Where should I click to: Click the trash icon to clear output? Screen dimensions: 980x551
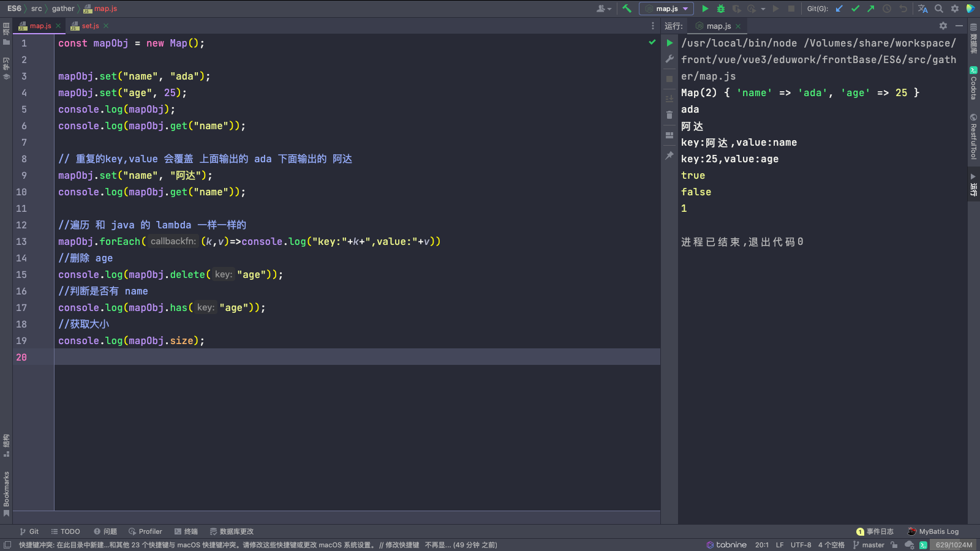pos(669,115)
